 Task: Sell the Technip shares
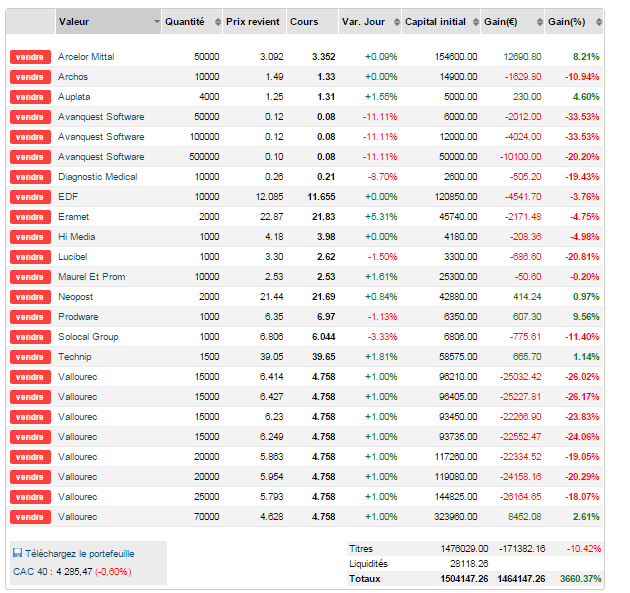click(30, 357)
